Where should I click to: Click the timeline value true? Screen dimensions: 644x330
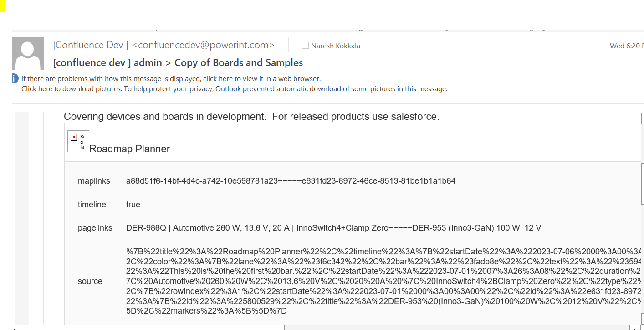(x=133, y=205)
